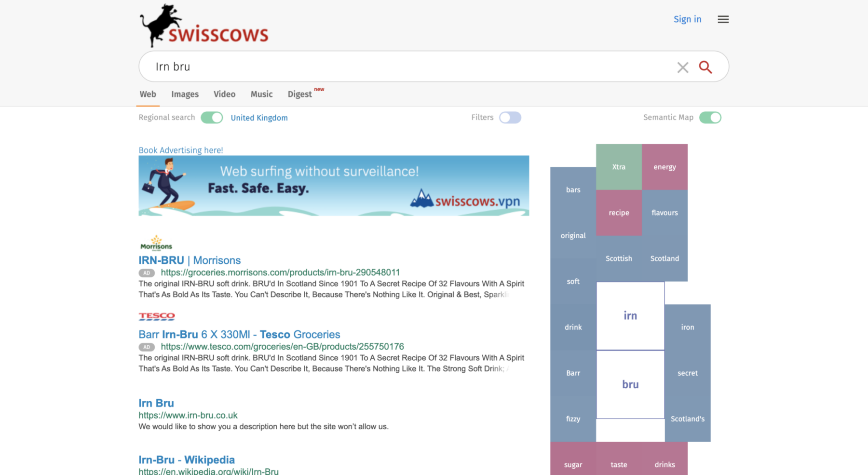Open the Digest tab

coord(300,94)
